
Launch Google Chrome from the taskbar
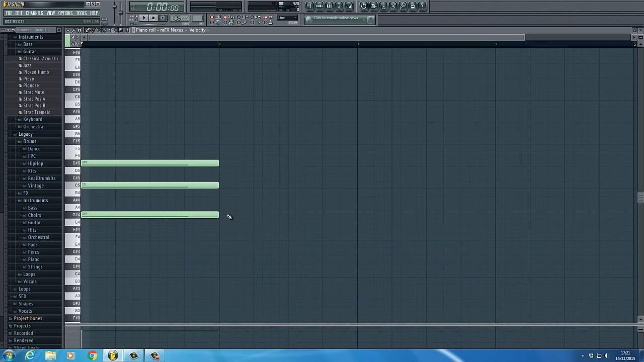pyautogui.click(x=92, y=356)
